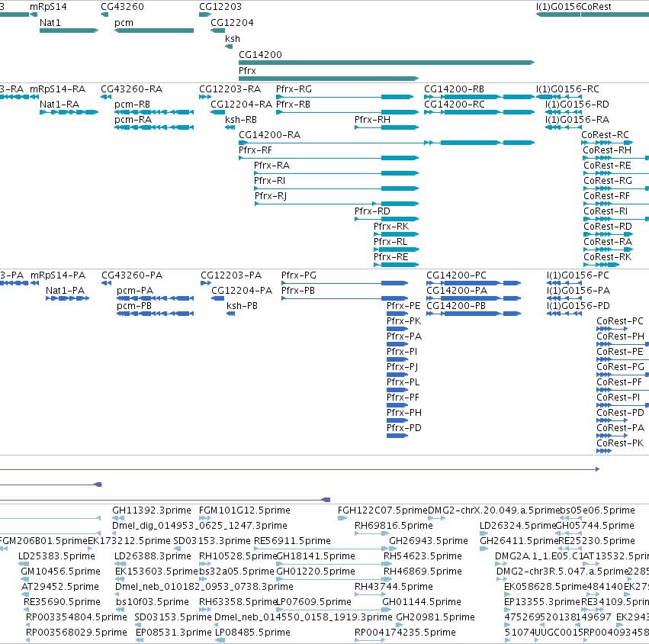Click the mRpS14 gene label
649x644 pixels.
tap(48, 7)
